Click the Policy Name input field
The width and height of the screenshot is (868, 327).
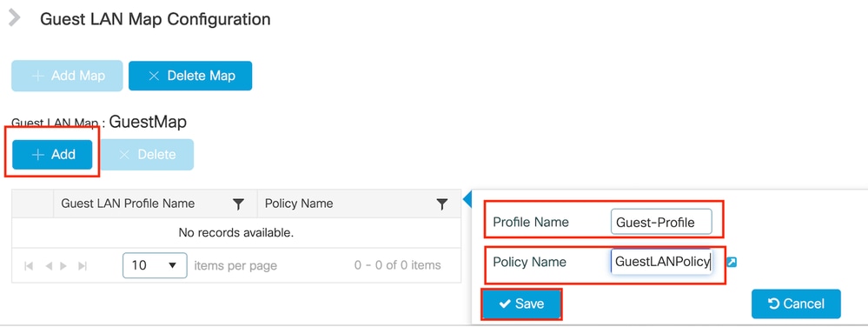[x=661, y=262]
